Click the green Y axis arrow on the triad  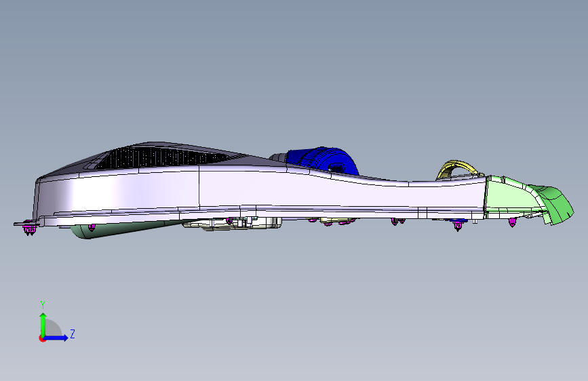tap(43, 324)
